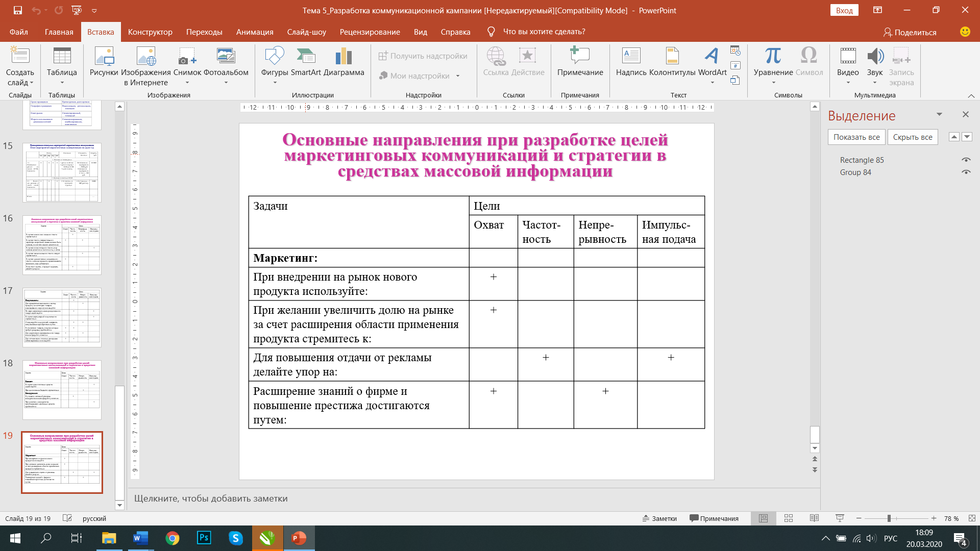Insert pictures using Рисунки
Screen dimensions: 980x551
click(x=104, y=62)
